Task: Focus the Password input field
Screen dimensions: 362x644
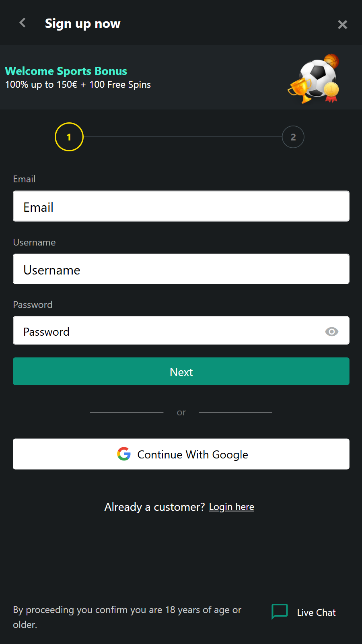Action: [x=181, y=330]
